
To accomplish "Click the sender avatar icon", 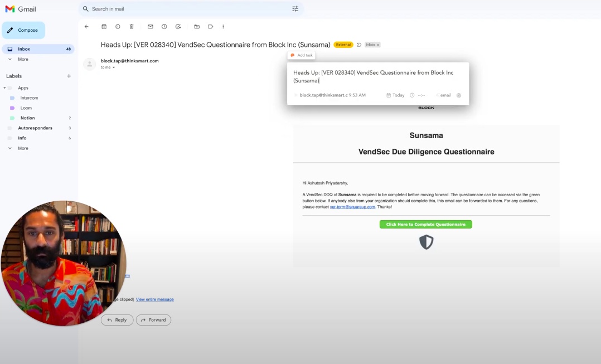I will pos(89,64).
